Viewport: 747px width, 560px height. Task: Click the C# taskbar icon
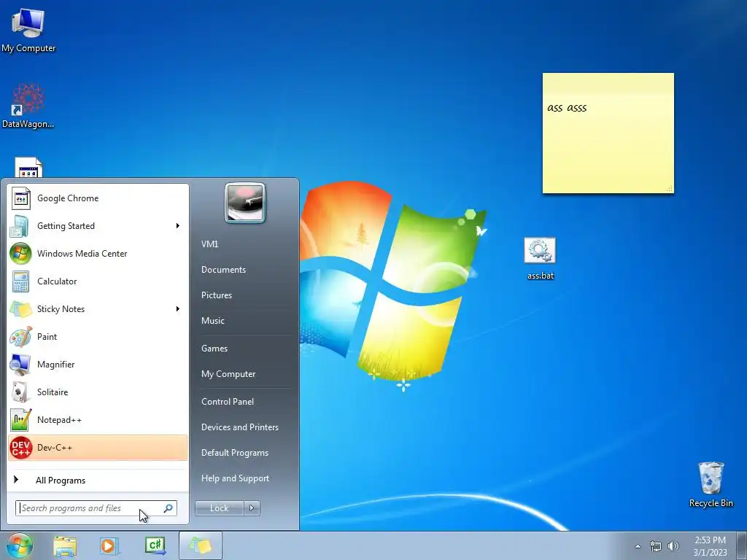tap(155, 546)
